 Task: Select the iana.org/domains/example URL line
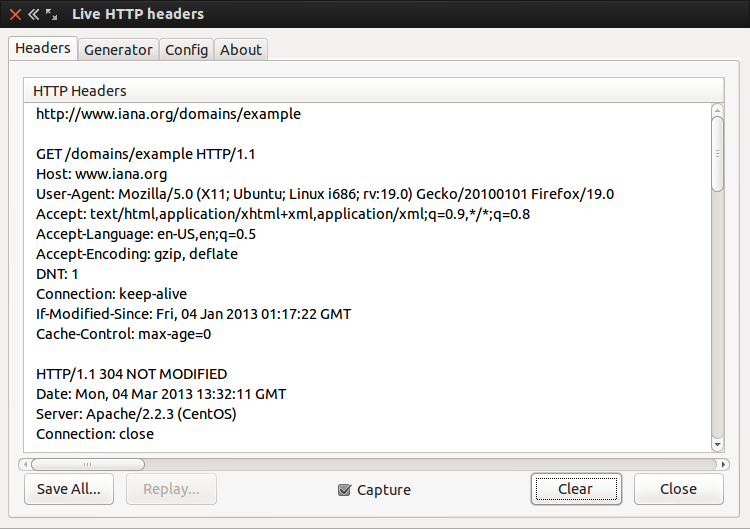pos(168,114)
